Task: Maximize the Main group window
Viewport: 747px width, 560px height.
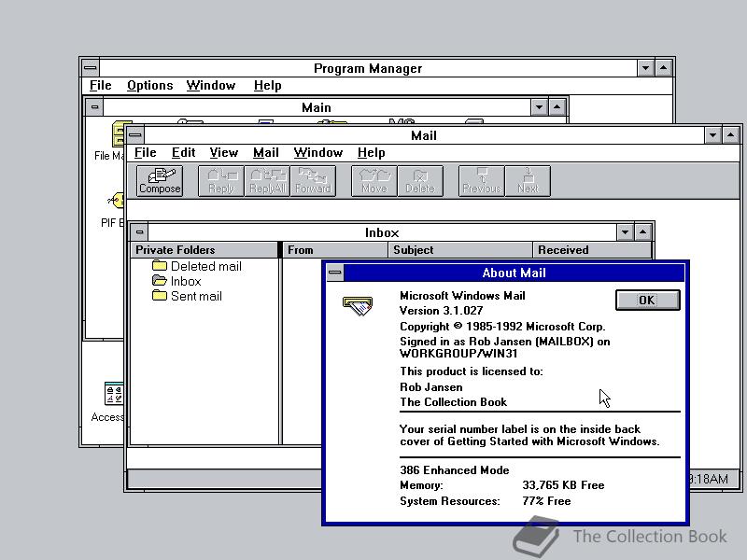Action: 557,107
